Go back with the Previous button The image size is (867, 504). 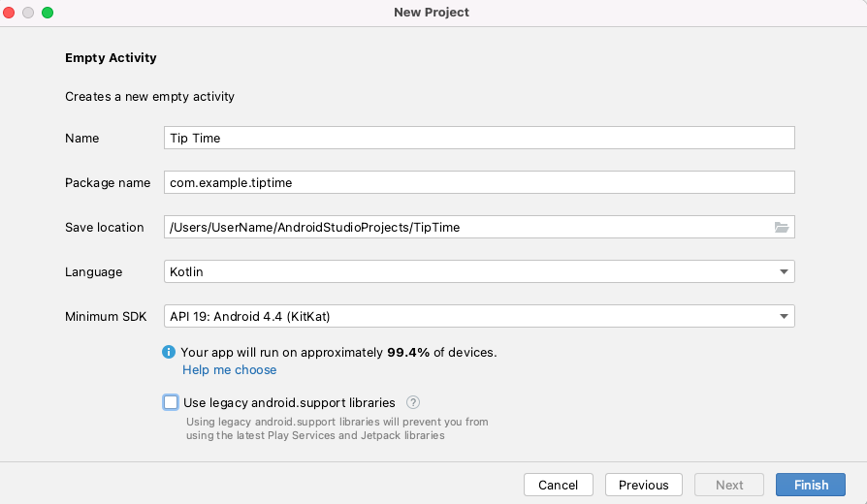[644, 485]
